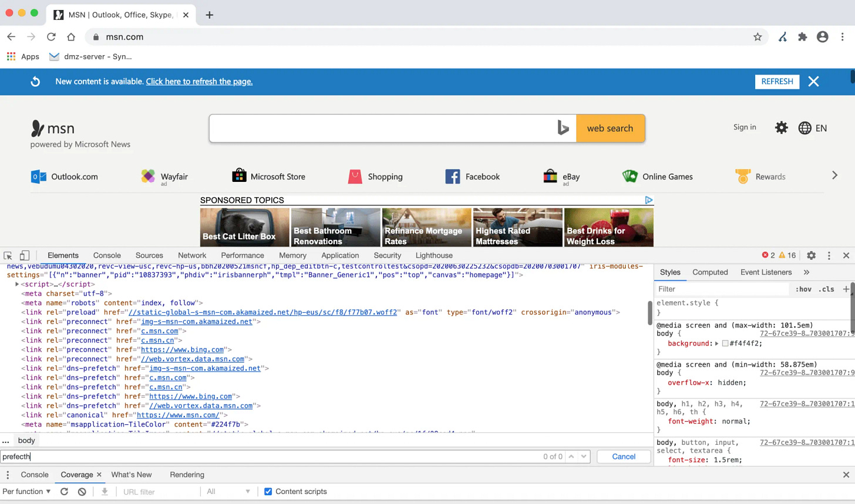This screenshot has width=855, height=504.
Task: Open Chrome three-dot menu
Action: click(x=843, y=37)
